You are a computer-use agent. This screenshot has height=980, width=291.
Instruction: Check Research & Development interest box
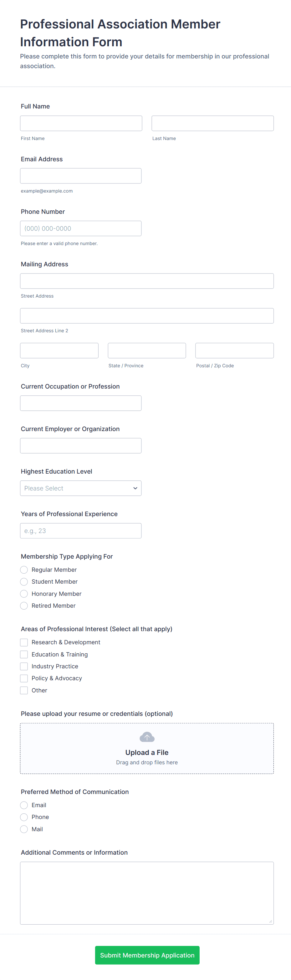pos(24,642)
